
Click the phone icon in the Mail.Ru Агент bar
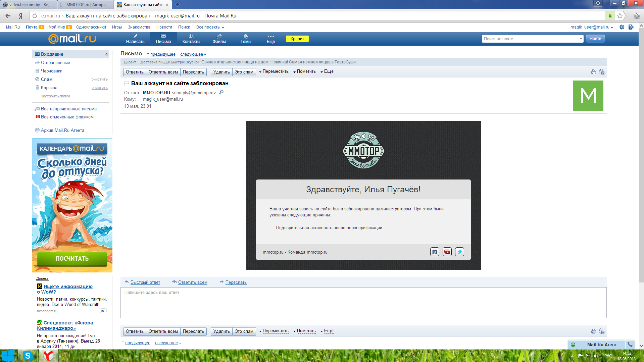[x=630, y=344]
